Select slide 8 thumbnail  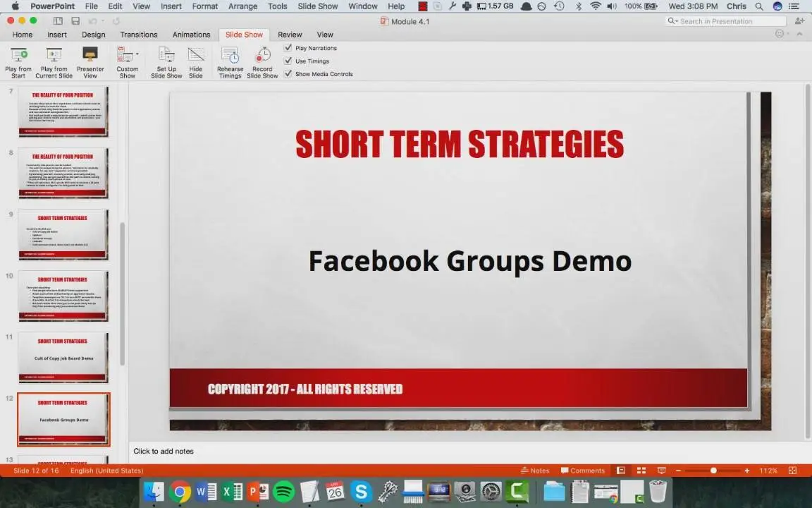coord(63,173)
